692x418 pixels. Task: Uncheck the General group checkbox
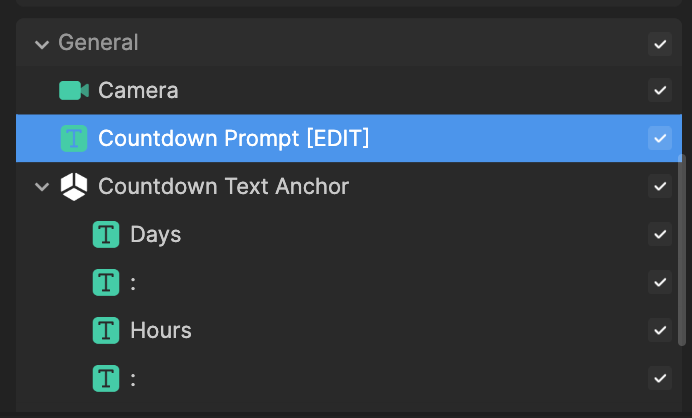pyautogui.click(x=660, y=44)
